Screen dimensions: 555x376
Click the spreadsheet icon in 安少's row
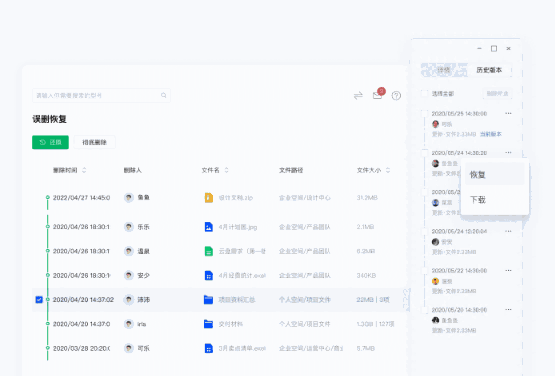pos(209,275)
